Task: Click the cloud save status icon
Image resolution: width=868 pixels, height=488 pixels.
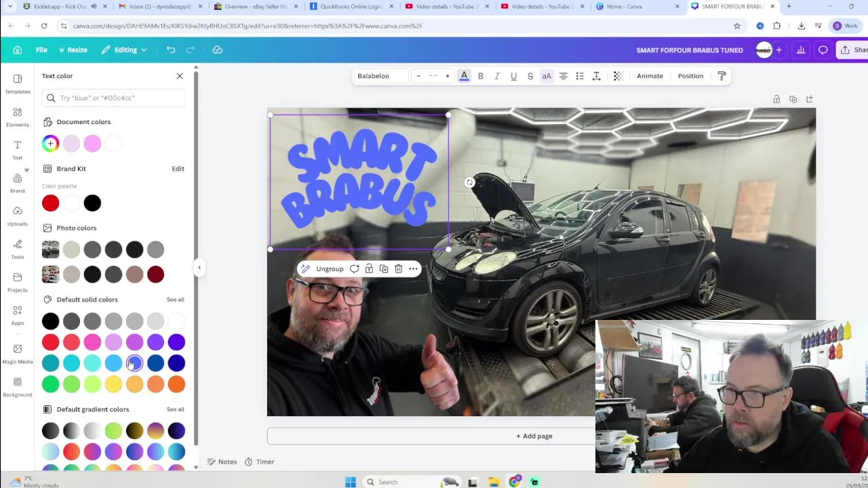Action: tap(217, 49)
